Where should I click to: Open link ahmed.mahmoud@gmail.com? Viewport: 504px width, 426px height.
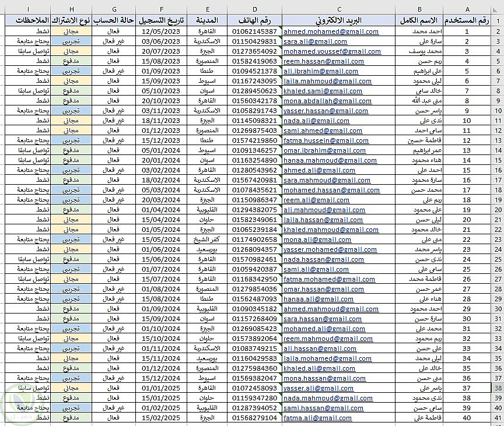click(331, 309)
